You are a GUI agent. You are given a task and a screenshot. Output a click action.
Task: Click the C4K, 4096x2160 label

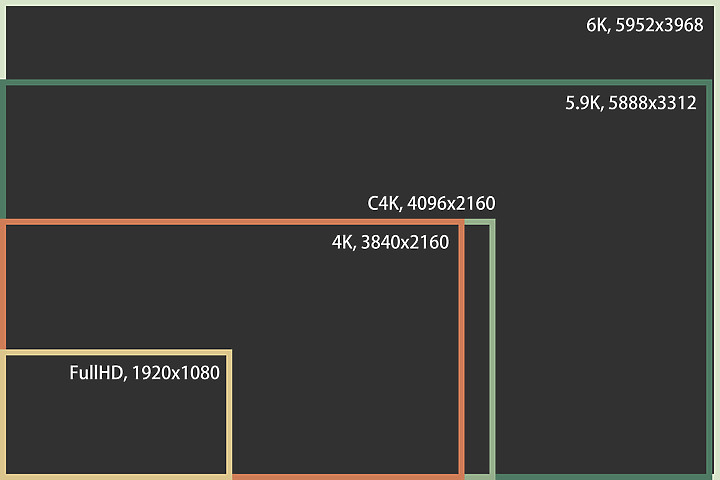(431, 203)
